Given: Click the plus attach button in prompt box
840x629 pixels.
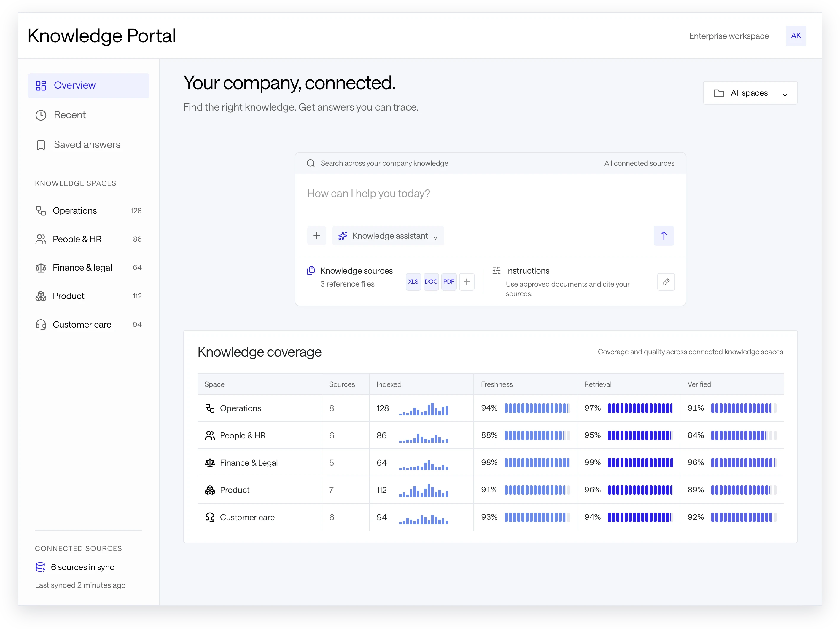Looking at the screenshot, I should (x=316, y=236).
